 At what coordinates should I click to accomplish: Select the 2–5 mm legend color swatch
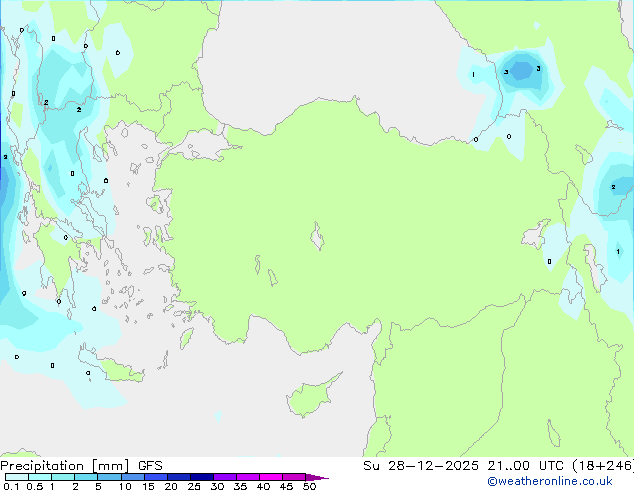tap(86, 477)
